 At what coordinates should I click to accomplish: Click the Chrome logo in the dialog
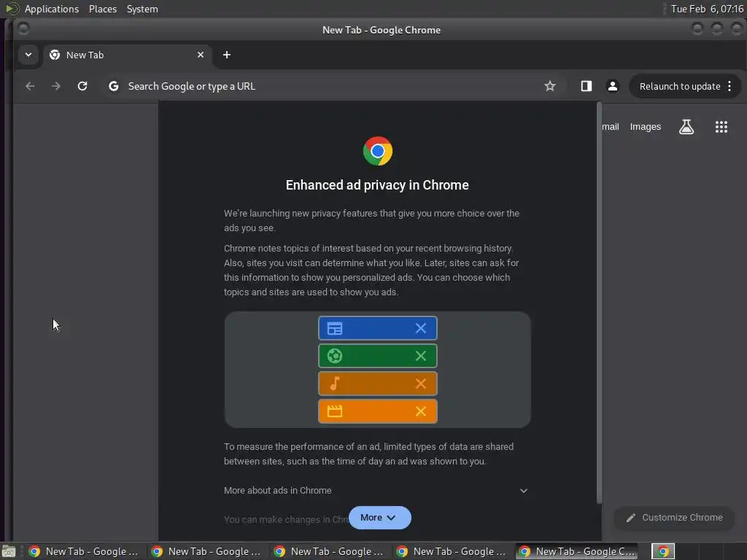point(378,151)
